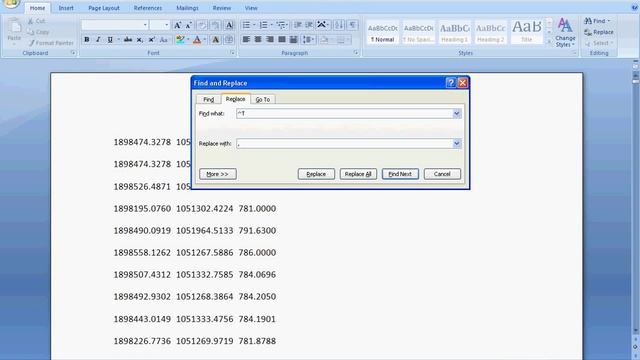Apply the Normal style
The width and height of the screenshot is (640, 360).
tap(382, 33)
